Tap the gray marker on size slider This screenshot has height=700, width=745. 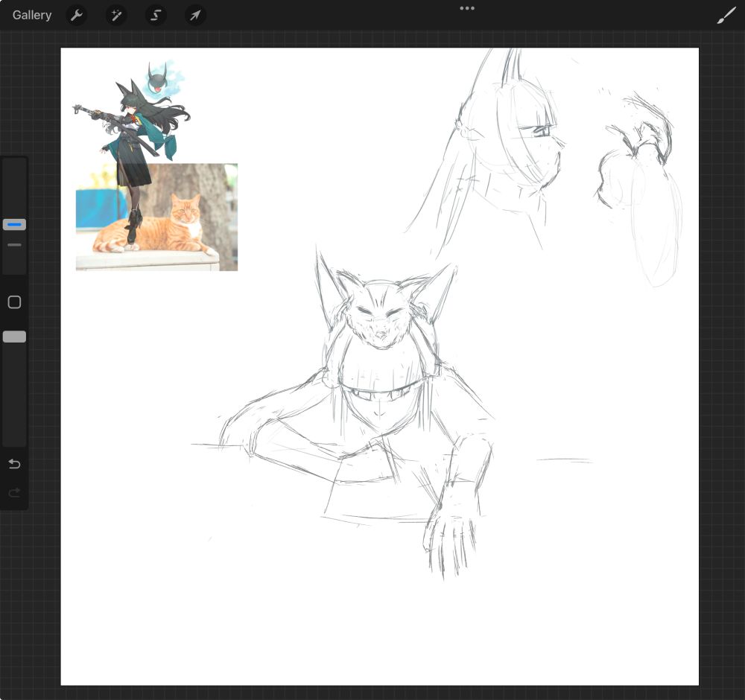point(14,245)
